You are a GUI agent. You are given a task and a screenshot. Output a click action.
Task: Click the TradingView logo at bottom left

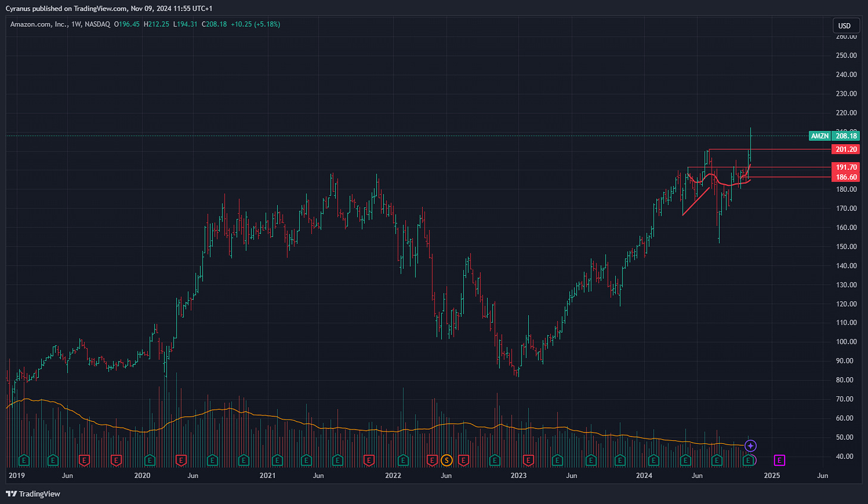click(33, 494)
